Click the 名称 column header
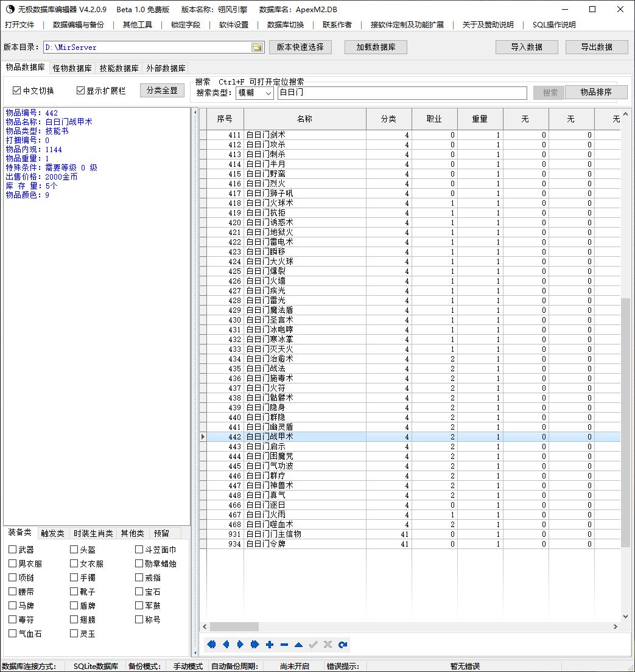The width and height of the screenshot is (635, 672). point(305,119)
